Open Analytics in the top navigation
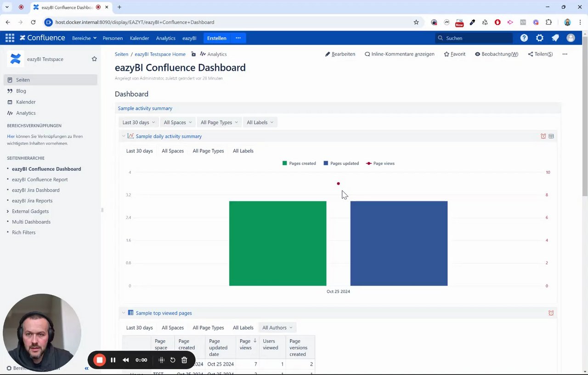 point(166,38)
